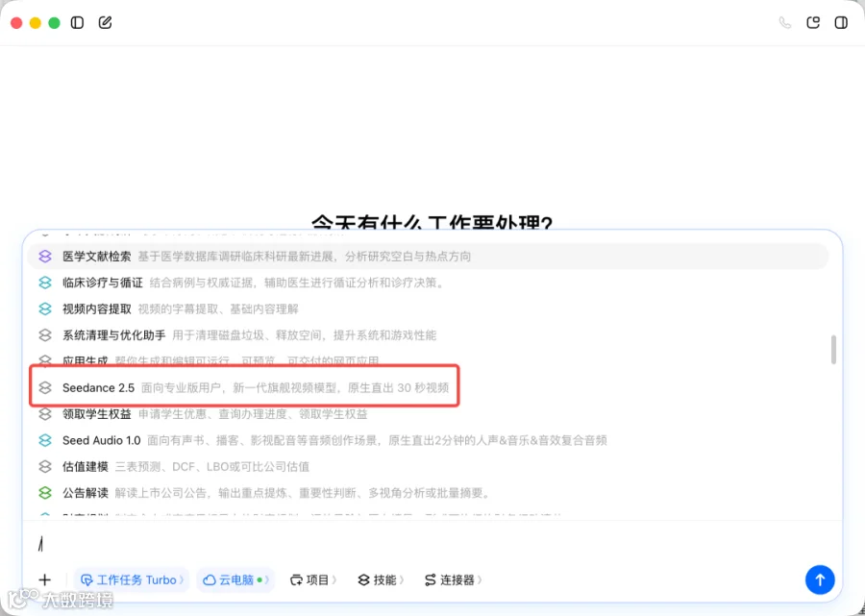Select 估值建模 skill
The height and width of the screenshot is (616, 865).
(428, 466)
